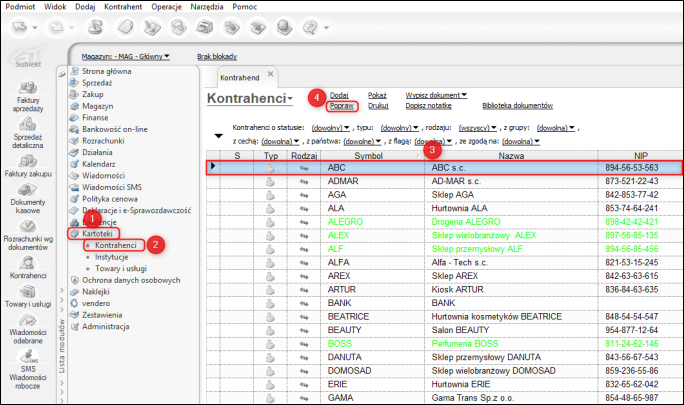The image size is (684, 405).
Task: Click Brak blokady link
Action: [217, 57]
